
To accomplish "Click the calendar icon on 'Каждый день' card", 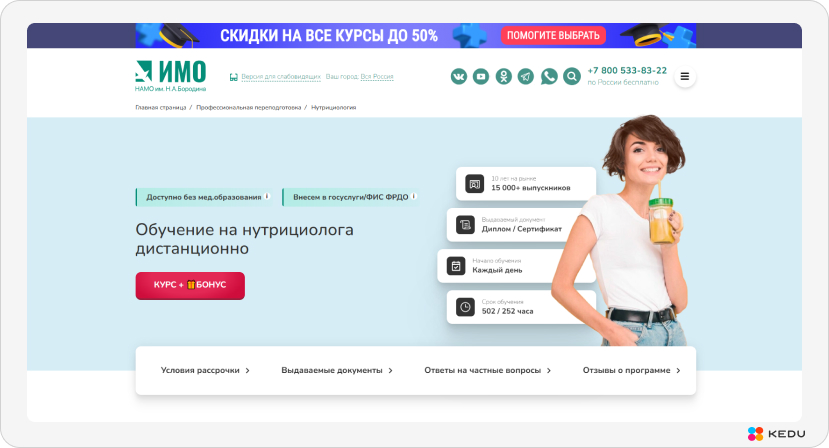I will click(x=456, y=266).
